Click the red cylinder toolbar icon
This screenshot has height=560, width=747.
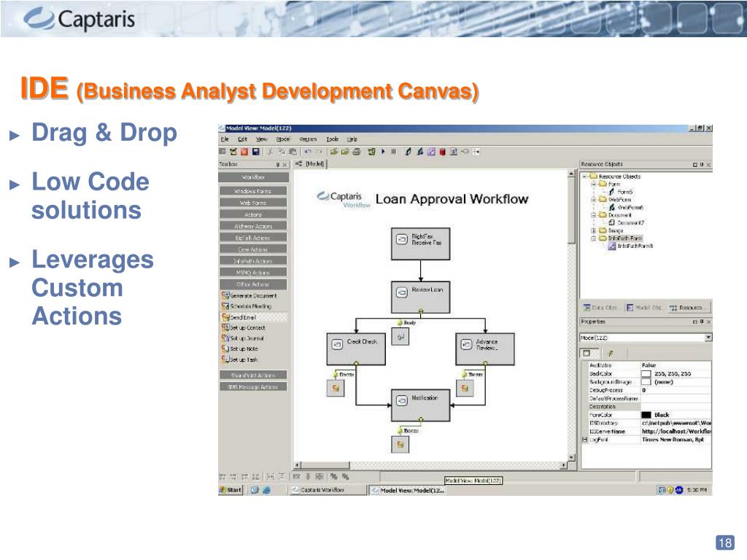pos(442,152)
